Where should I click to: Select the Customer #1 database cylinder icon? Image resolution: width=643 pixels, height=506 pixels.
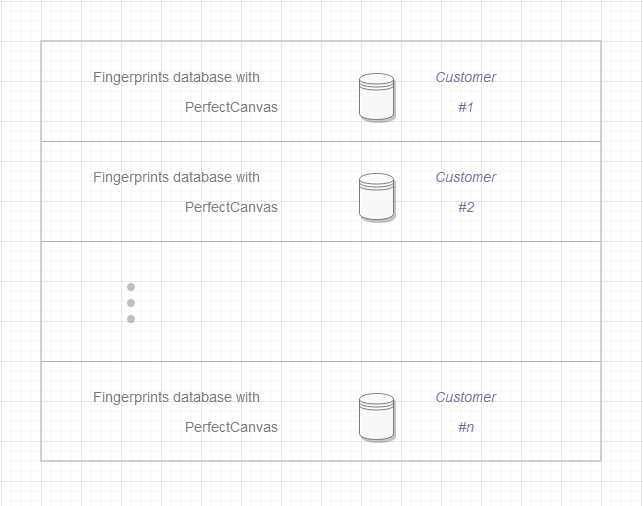pos(376,97)
